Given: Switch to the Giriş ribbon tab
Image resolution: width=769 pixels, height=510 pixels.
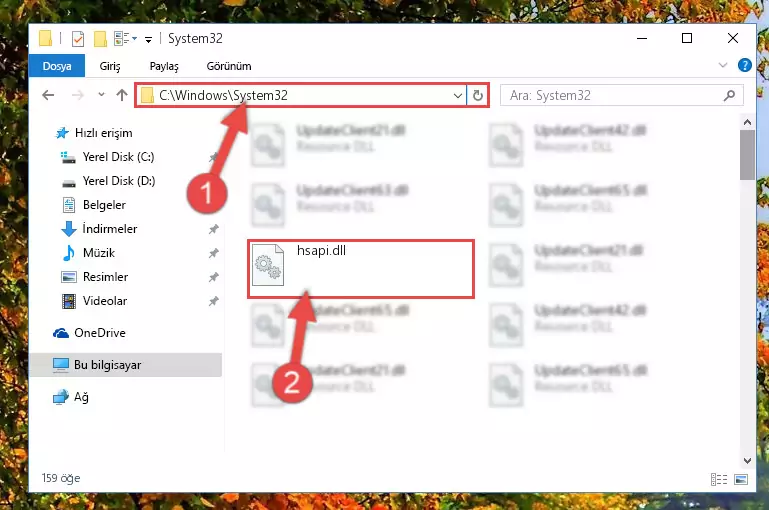Looking at the screenshot, I should coord(109,66).
